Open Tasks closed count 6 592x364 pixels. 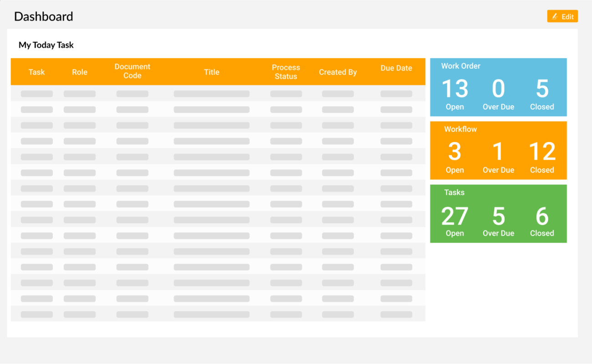click(x=542, y=216)
